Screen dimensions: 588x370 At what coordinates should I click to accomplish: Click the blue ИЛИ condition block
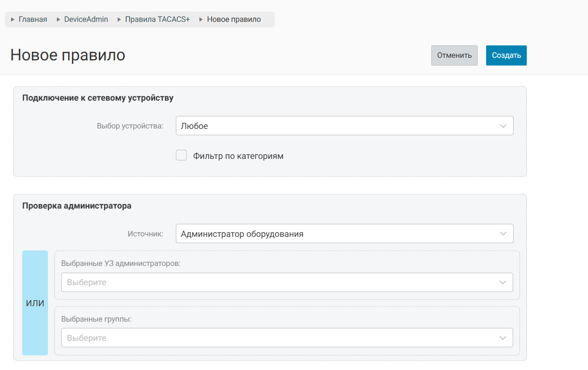(35, 303)
